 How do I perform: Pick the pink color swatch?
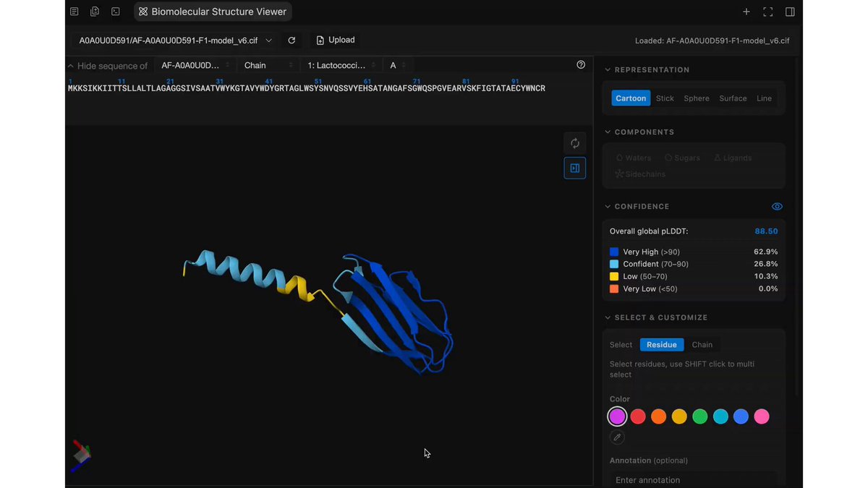762,416
